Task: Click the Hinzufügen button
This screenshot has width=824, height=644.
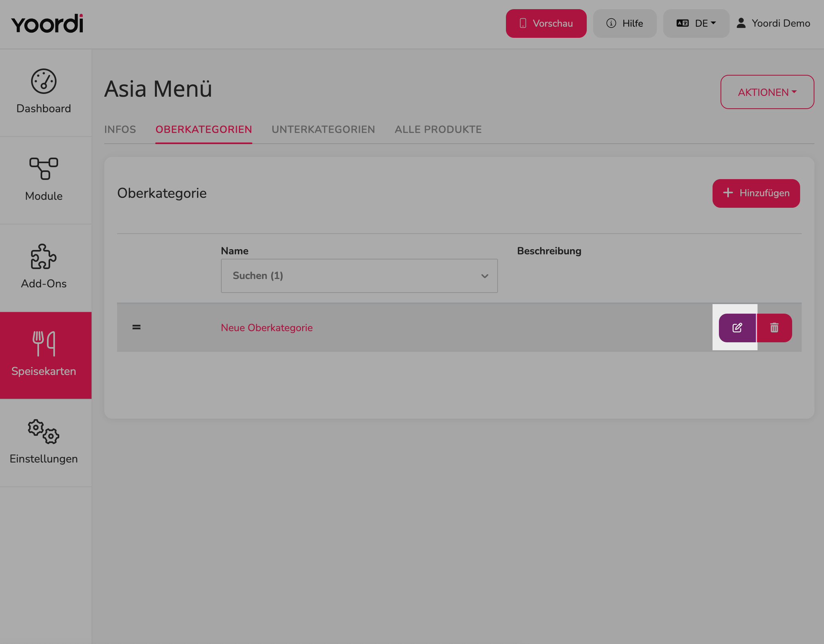Action: 756,193
